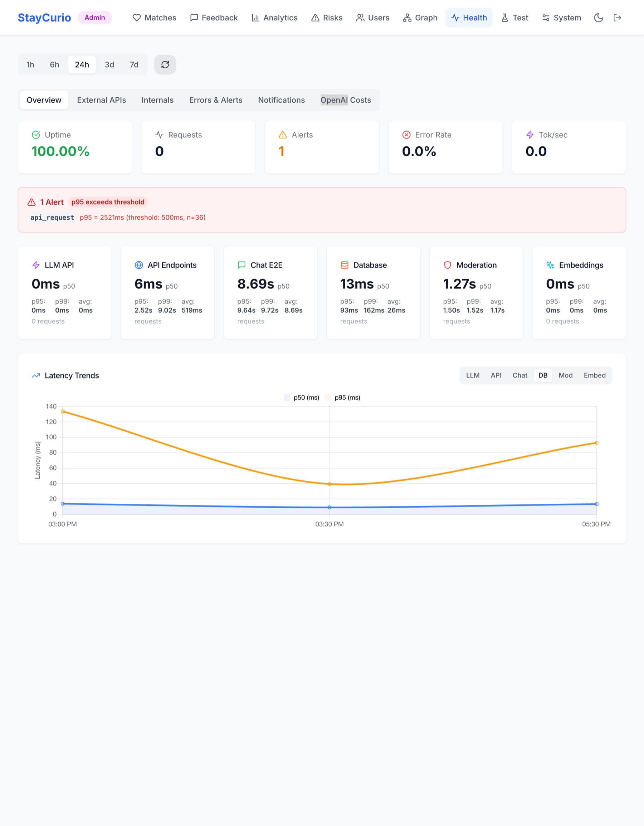
Task: Click the Risks warning triangle icon
Action: [x=315, y=18]
